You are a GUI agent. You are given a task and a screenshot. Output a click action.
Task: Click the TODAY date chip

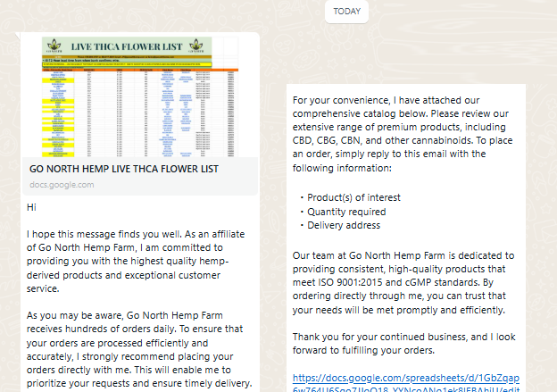tap(346, 12)
